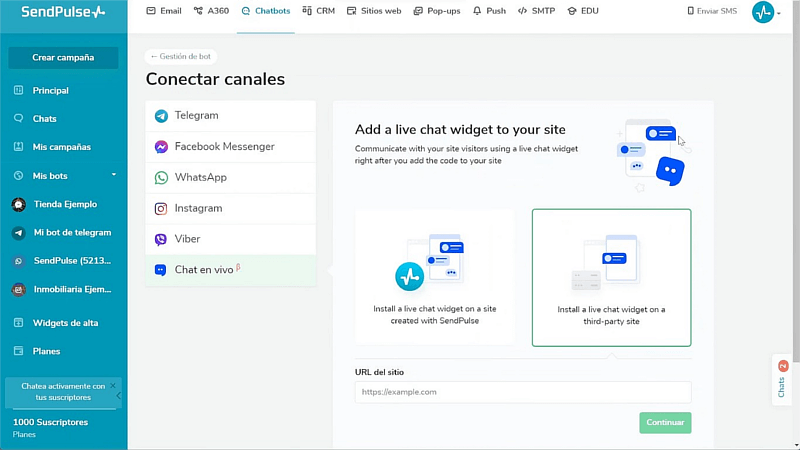The width and height of the screenshot is (800, 450).
Task: Select the Telegram channel icon
Action: pos(161,116)
